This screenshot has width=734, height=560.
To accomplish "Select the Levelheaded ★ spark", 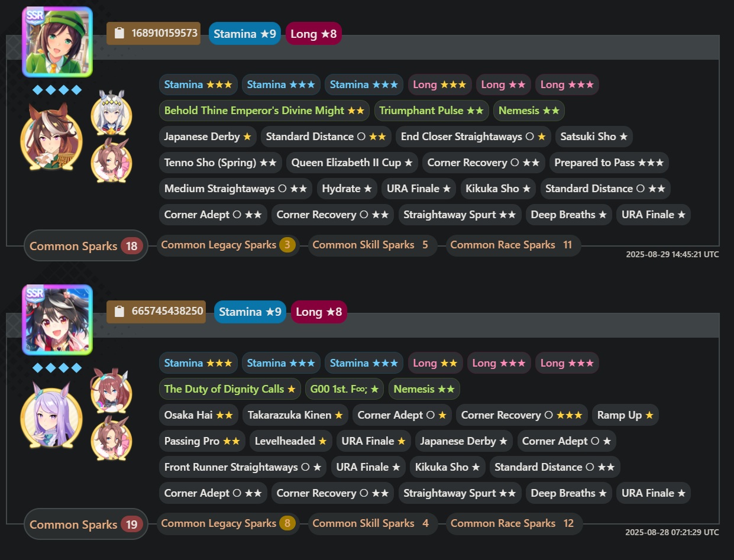I will click(291, 441).
